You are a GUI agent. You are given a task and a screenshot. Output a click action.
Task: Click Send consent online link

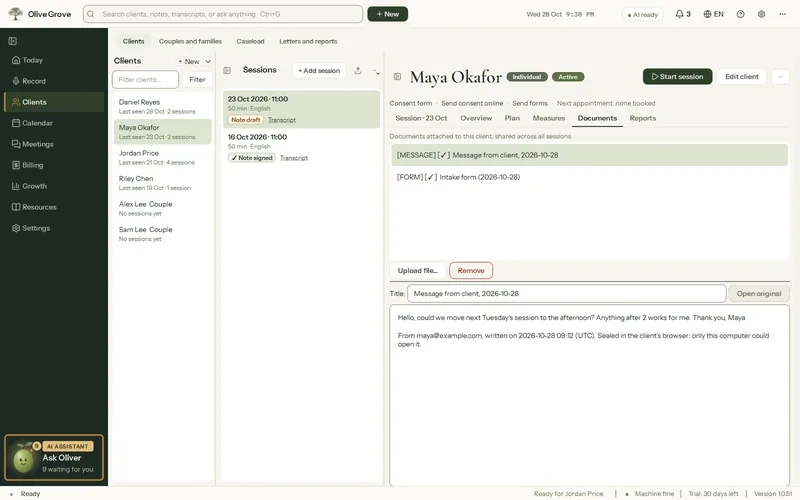click(471, 103)
